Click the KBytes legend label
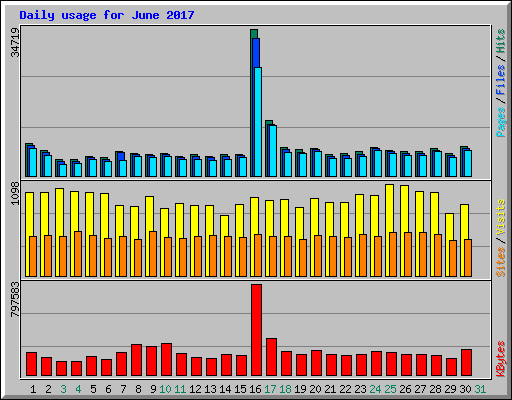 [501, 359]
